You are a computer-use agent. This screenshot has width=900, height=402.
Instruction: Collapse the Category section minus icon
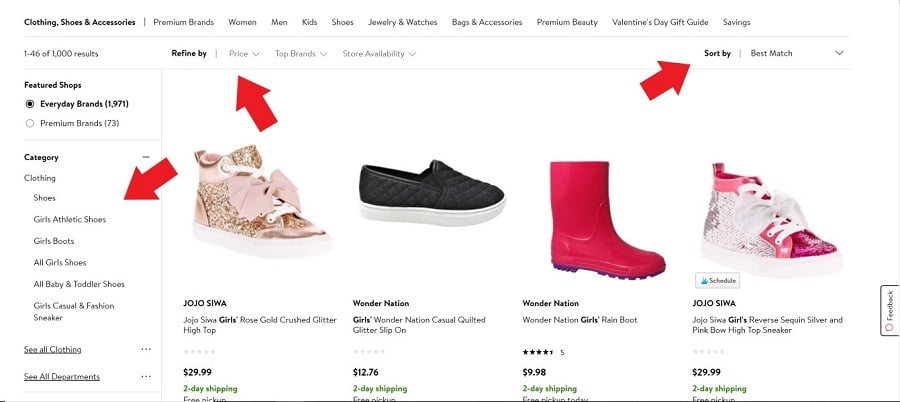pos(146,157)
